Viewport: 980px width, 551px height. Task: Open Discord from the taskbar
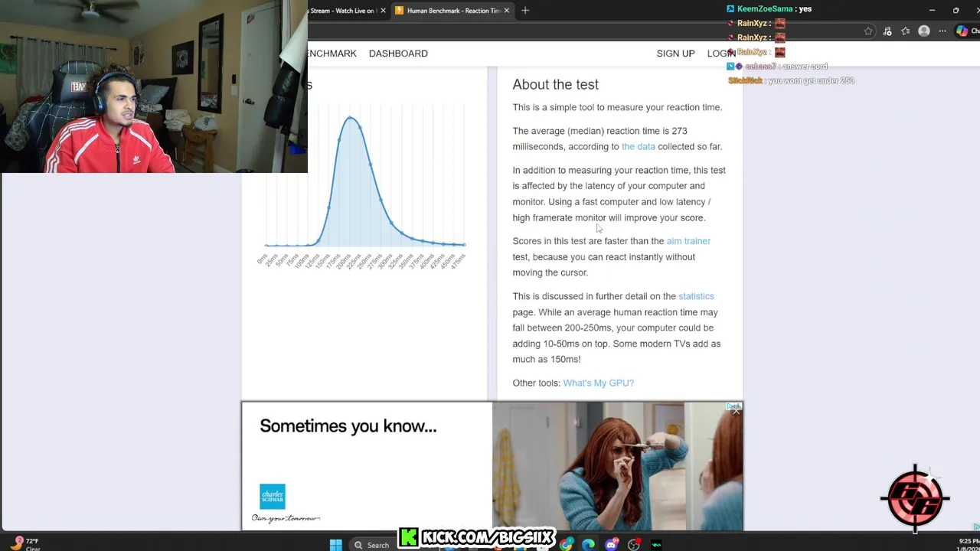(611, 545)
